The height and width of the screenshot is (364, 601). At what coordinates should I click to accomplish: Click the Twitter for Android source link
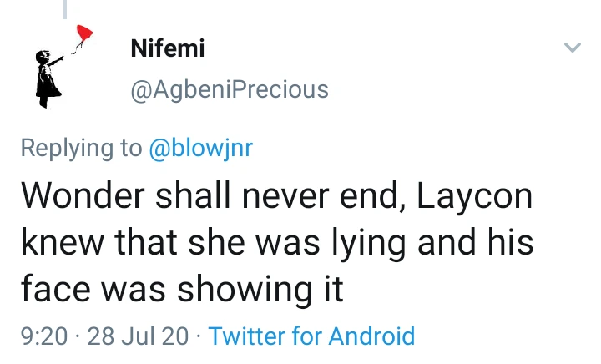pos(311,336)
